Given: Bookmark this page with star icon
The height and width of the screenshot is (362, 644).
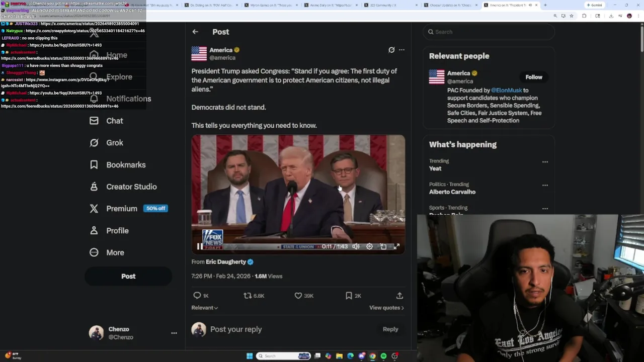Looking at the screenshot, I should (x=572, y=16).
